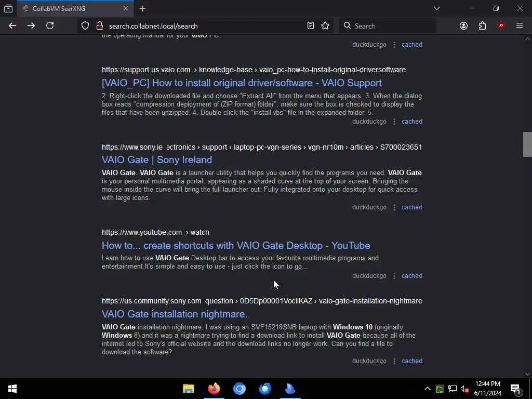Open the Windows Start menu
This screenshot has width=532, height=399.
click(x=12, y=389)
